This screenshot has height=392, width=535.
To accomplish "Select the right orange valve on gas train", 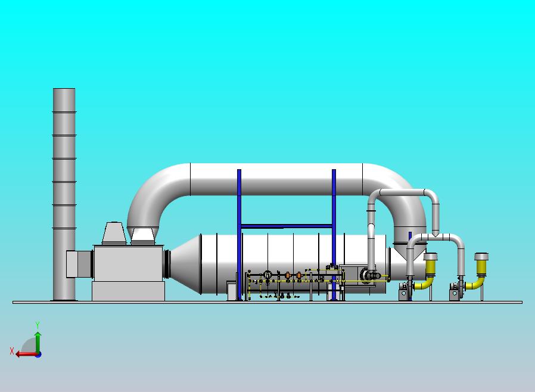I will pyautogui.click(x=299, y=275).
